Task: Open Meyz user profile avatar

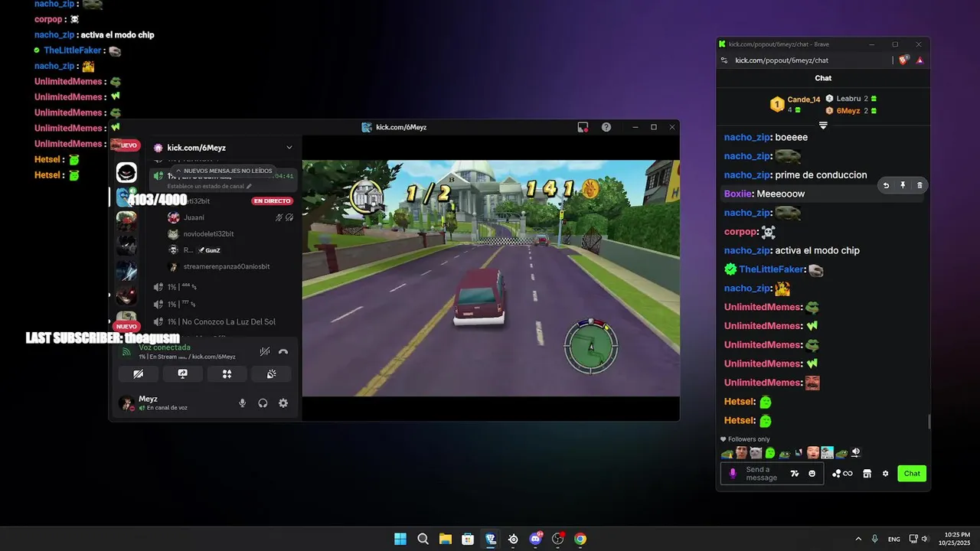Action: [x=126, y=403]
